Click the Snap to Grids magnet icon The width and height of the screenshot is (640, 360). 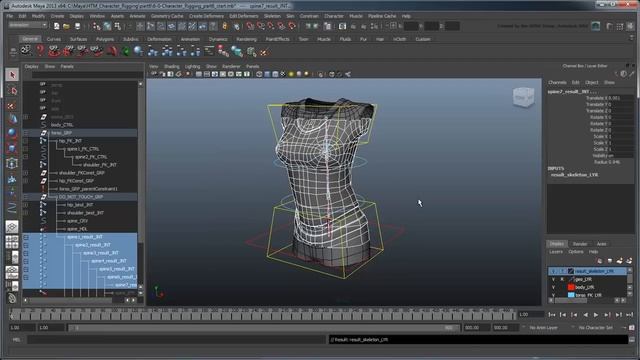click(250, 26)
